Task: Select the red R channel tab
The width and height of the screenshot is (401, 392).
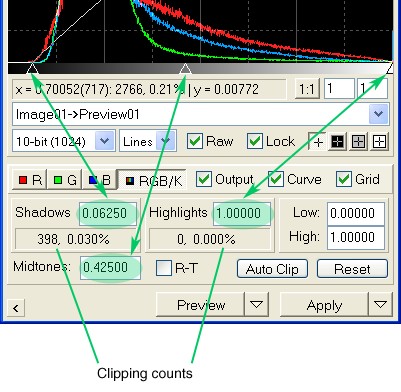Action: click(30, 180)
